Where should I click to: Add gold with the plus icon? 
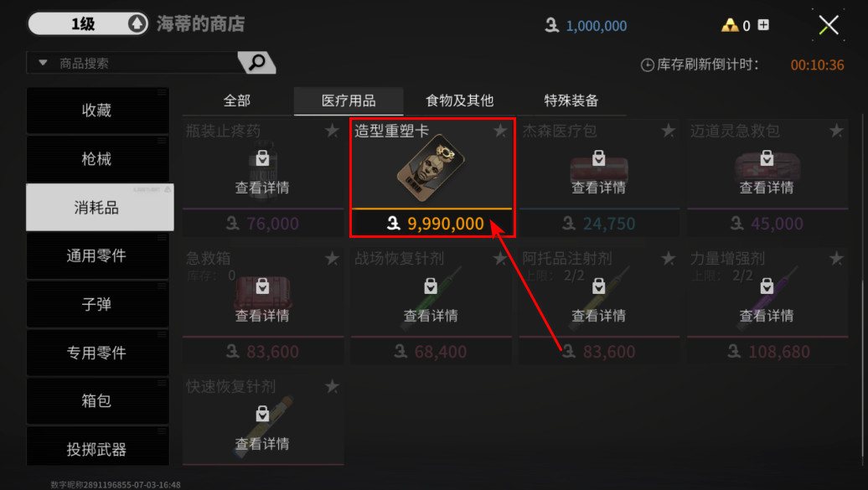pos(763,25)
